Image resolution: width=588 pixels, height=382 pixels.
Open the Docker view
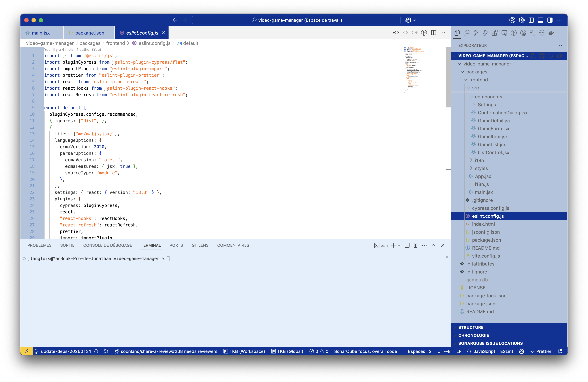(551, 33)
